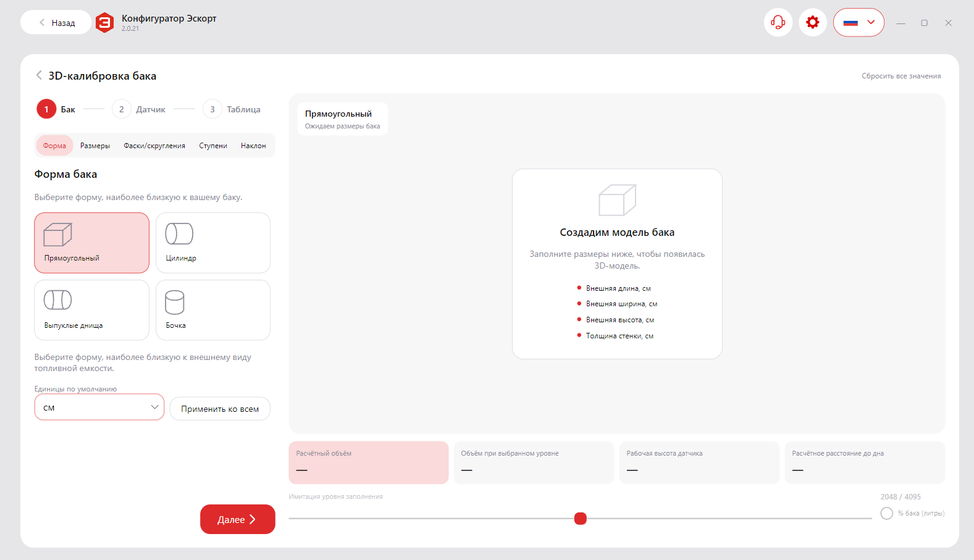Click the Прямоугольный label in preview

(x=338, y=114)
